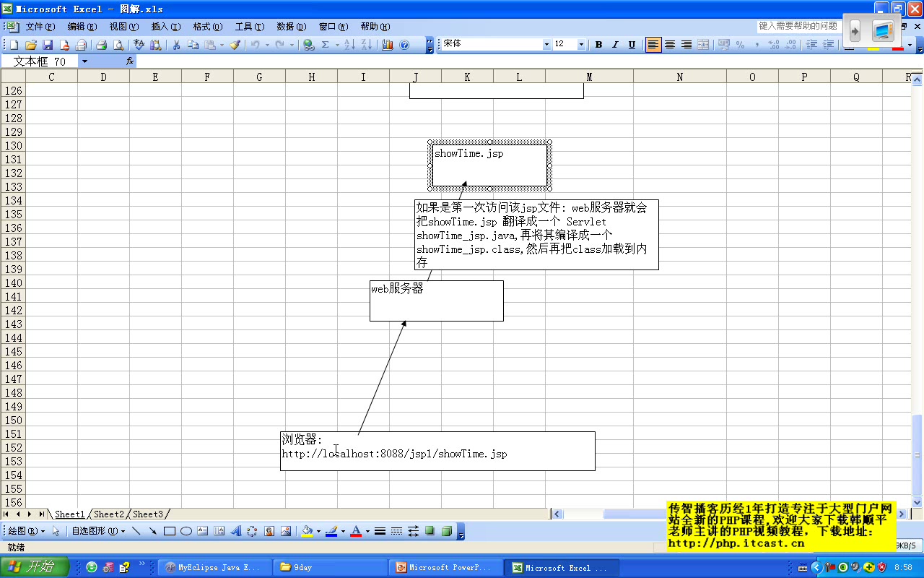Click the New workbook icon
Viewport: 924px width, 578px height.
click(x=14, y=45)
